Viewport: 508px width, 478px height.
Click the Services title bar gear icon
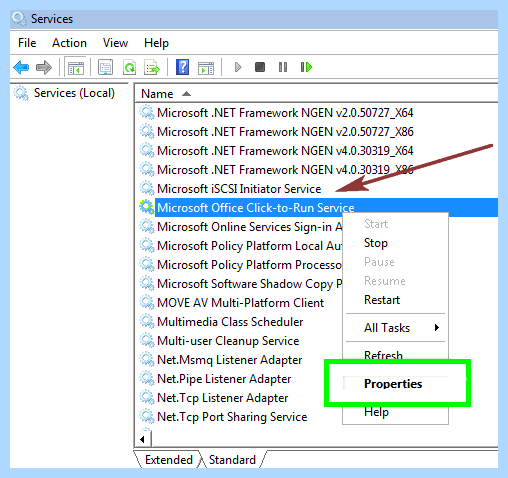[19, 19]
